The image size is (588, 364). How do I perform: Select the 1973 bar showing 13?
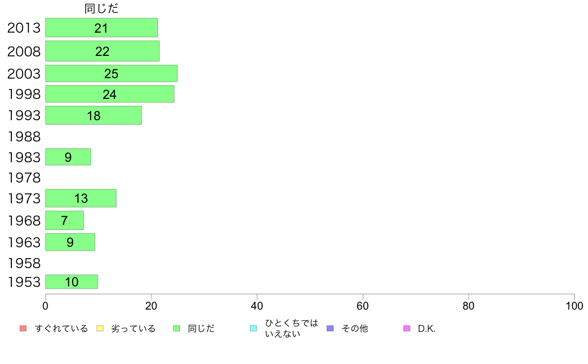[81, 198]
